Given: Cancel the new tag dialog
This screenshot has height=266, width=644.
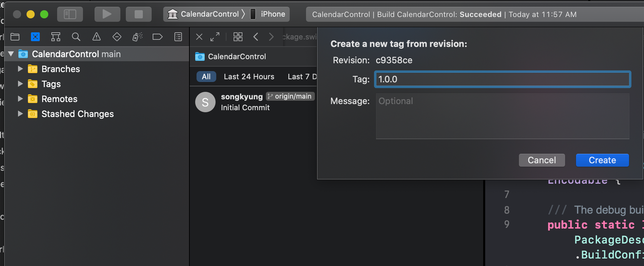Looking at the screenshot, I should tap(542, 160).
